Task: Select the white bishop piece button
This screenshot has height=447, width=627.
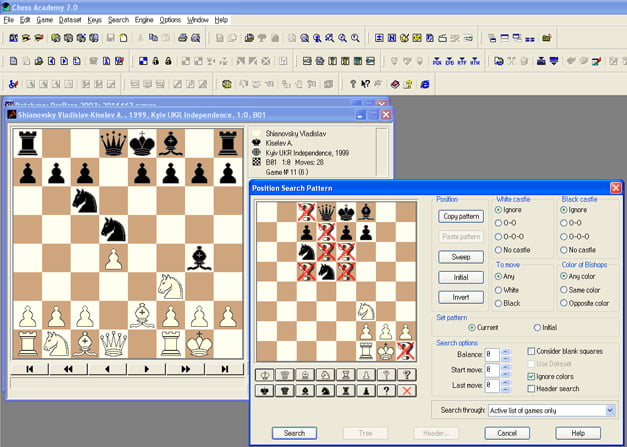Action: coord(305,375)
